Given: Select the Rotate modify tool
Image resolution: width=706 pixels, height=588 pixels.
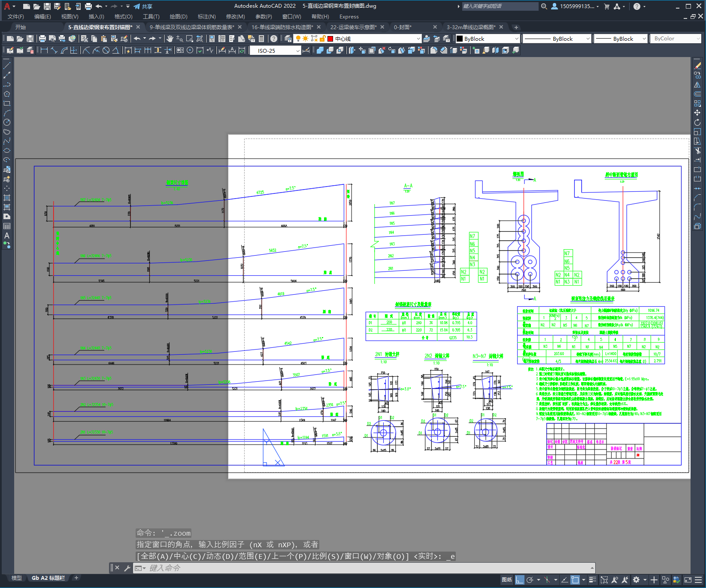Looking at the screenshot, I should [697, 122].
